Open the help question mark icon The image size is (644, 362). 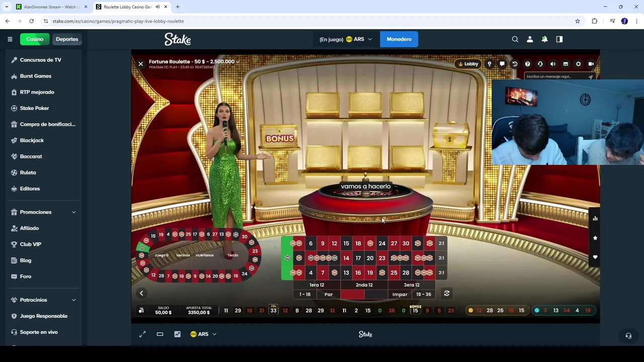(527, 64)
